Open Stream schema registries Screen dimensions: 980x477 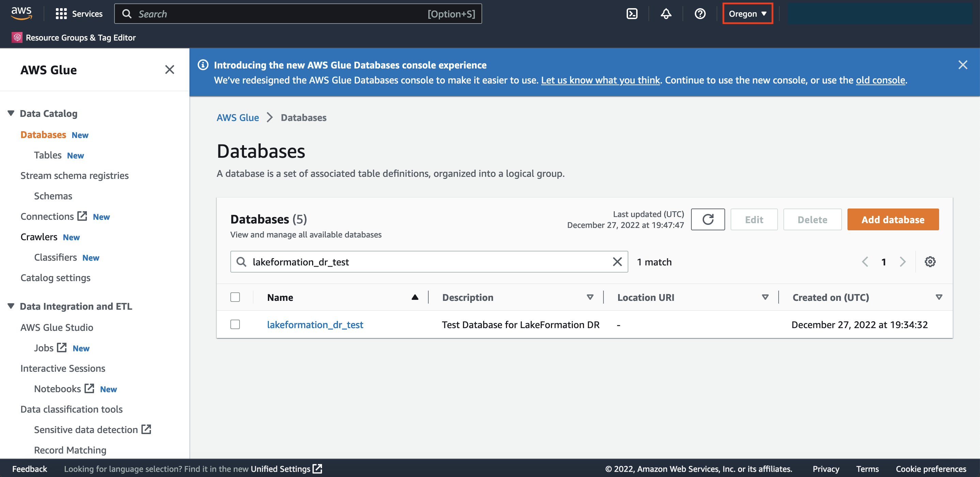tap(75, 175)
